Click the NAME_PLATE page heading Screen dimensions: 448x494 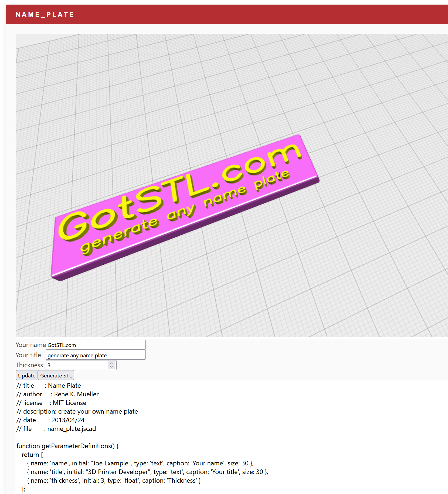click(45, 15)
